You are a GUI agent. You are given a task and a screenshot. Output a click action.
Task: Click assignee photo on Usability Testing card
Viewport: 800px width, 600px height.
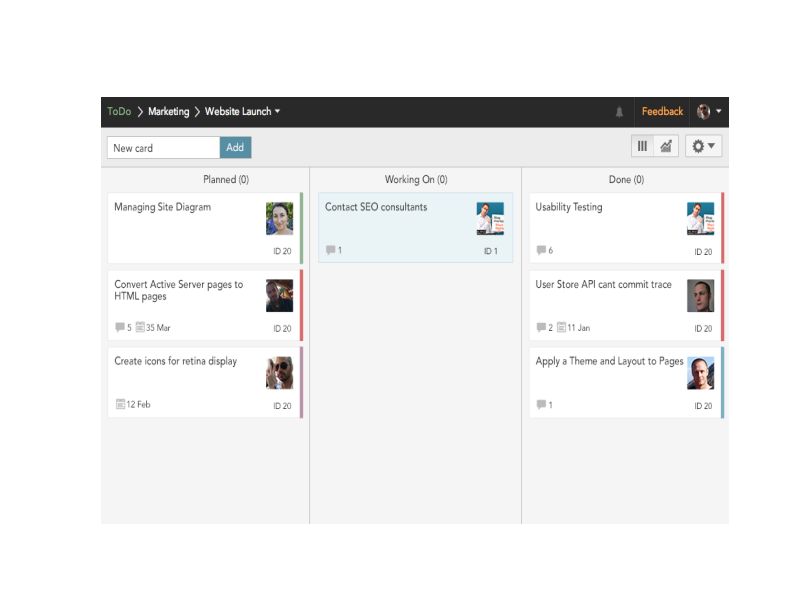tap(701, 218)
